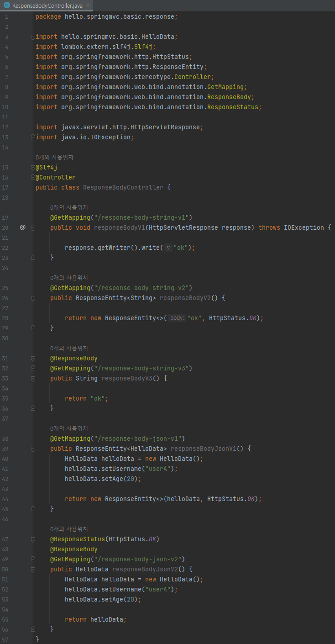Click 'return helloData' on line 55
Viewport: 335px width, 644px height.
tap(94, 619)
